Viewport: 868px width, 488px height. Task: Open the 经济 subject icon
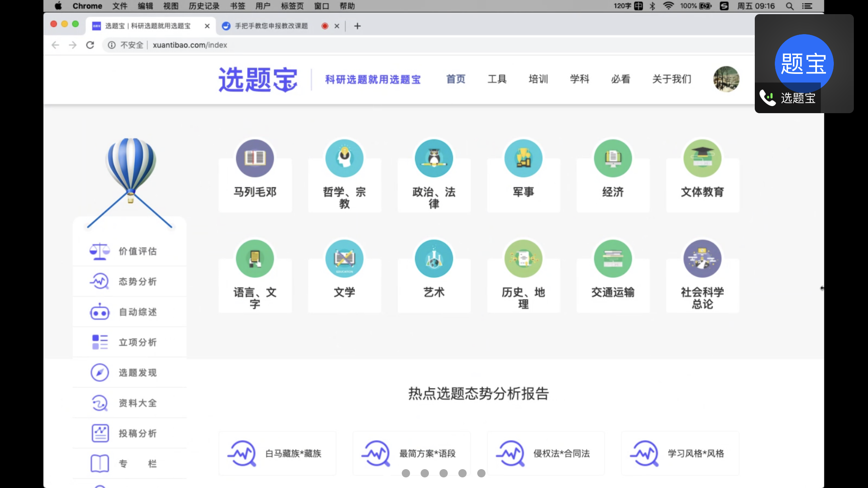tap(613, 158)
